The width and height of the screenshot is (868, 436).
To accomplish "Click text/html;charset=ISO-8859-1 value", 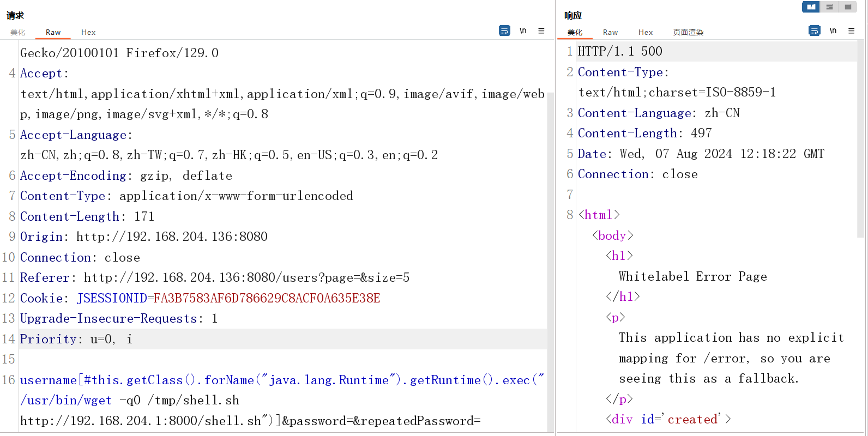I will click(677, 92).
